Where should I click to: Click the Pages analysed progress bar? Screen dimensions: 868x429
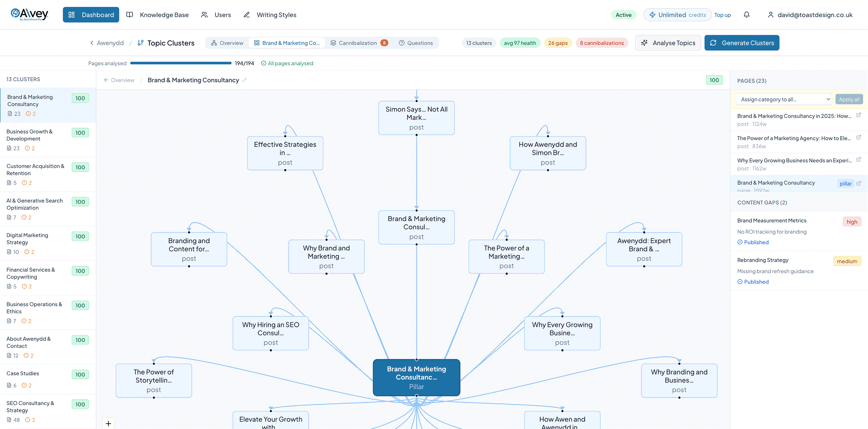coord(181,63)
